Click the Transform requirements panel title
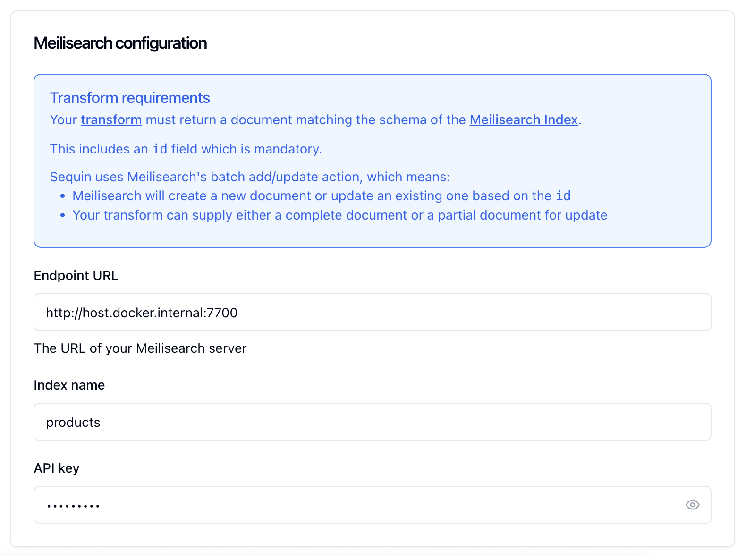The height and width of the screenshot is (560, 746). tap(130, 98)
